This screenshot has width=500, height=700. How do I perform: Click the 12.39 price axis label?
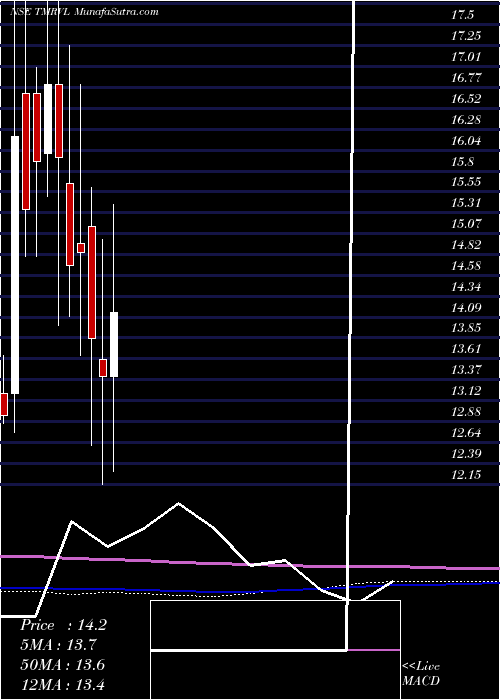click(466, 454)
